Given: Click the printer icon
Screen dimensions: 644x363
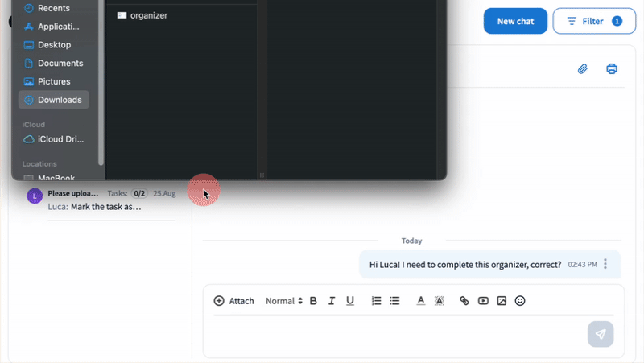Looking at the screenshot, I should (612, 69).
